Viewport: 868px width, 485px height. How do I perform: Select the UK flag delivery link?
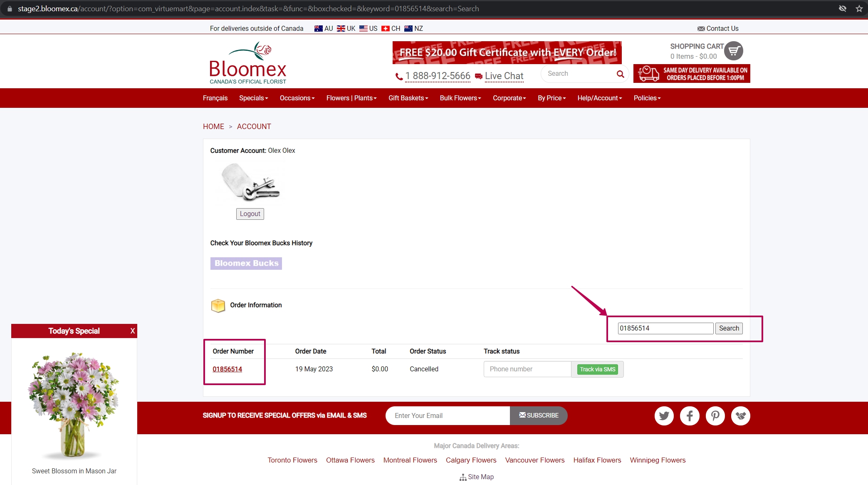346,28
